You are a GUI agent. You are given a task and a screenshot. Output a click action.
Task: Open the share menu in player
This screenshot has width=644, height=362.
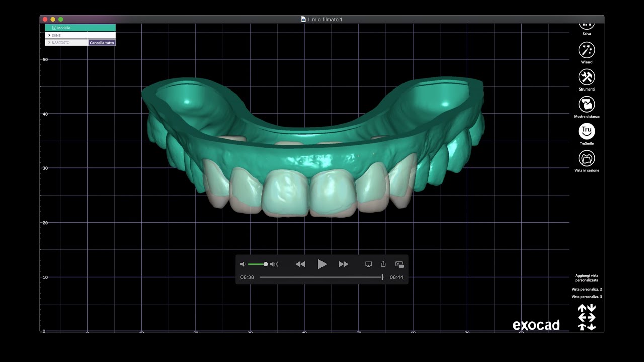[x=383, y=264]
